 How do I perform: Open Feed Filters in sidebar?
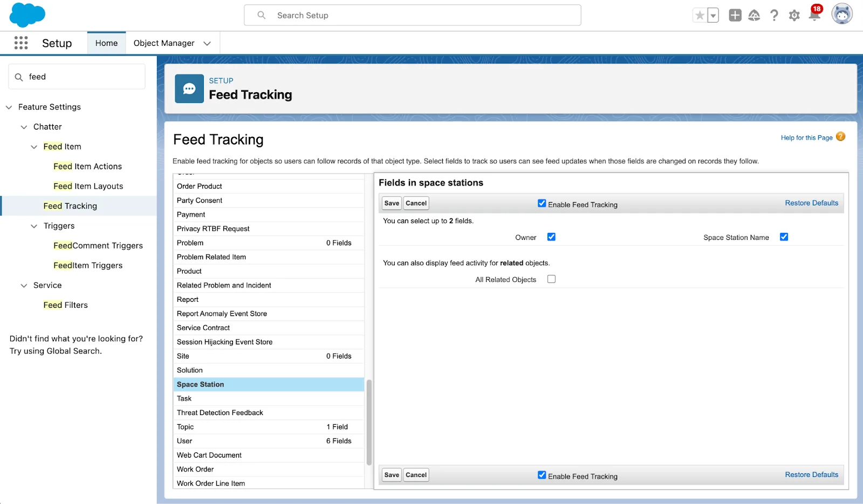(x=65, y=305)
